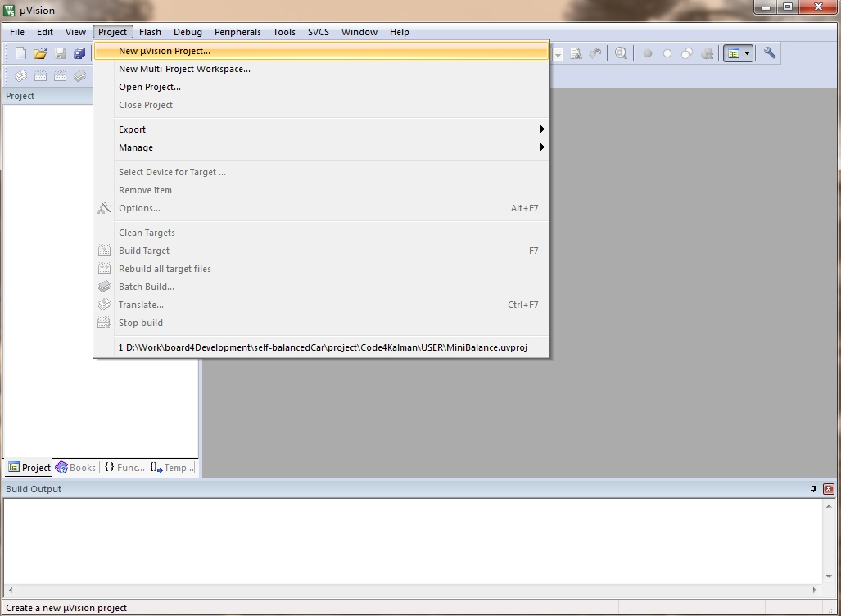Viewport: 841px width, 616px height.
Task: Click the Insert Breakpoint gray circle icon
Action: (x=648, y=53)
